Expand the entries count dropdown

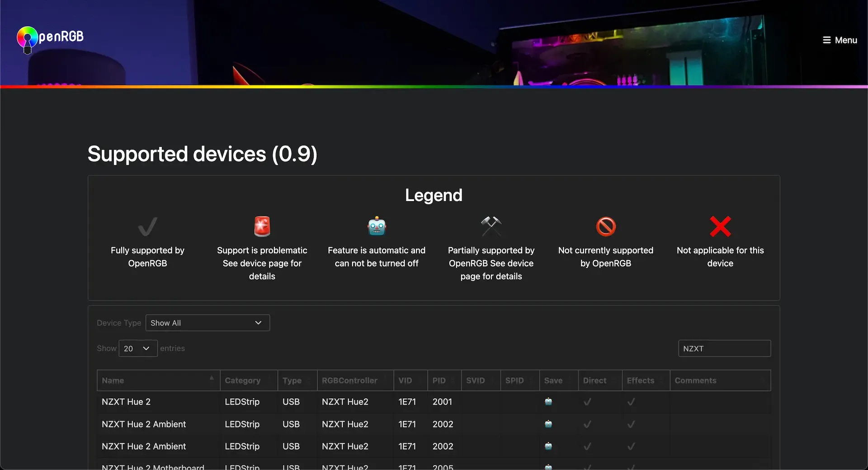click(138, 348)
